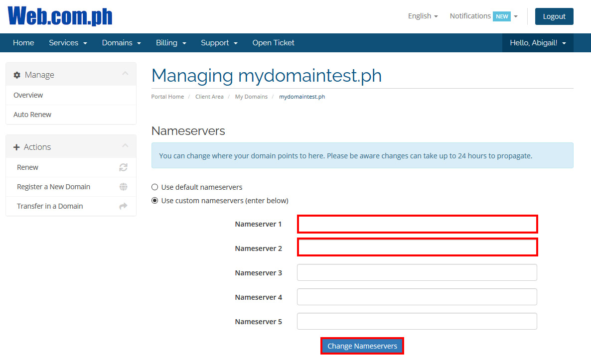This screenshot has height=364, width=591.
Task: Click Open Ticket in the navbar
Action: pos(273,43)
